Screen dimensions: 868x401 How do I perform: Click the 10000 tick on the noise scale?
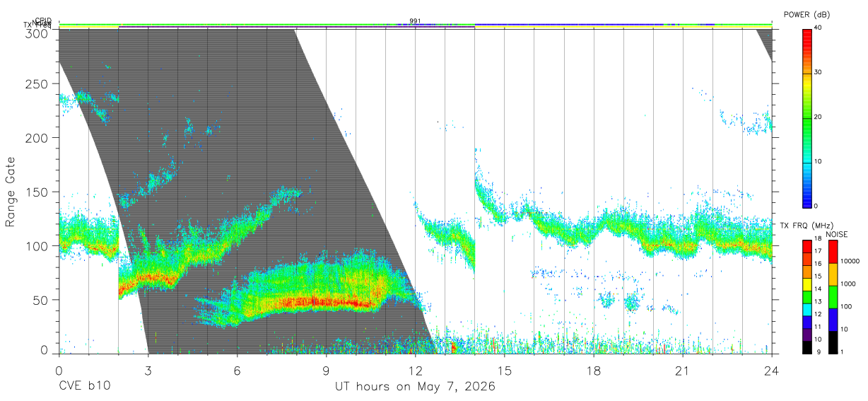pyautogui.click(x=849, y=261)
